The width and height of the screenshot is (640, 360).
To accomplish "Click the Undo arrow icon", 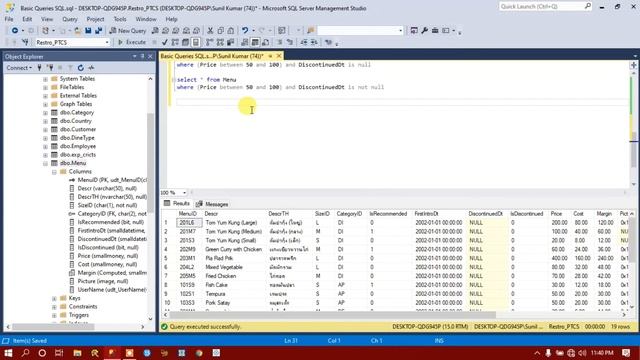I will [245, 31].
